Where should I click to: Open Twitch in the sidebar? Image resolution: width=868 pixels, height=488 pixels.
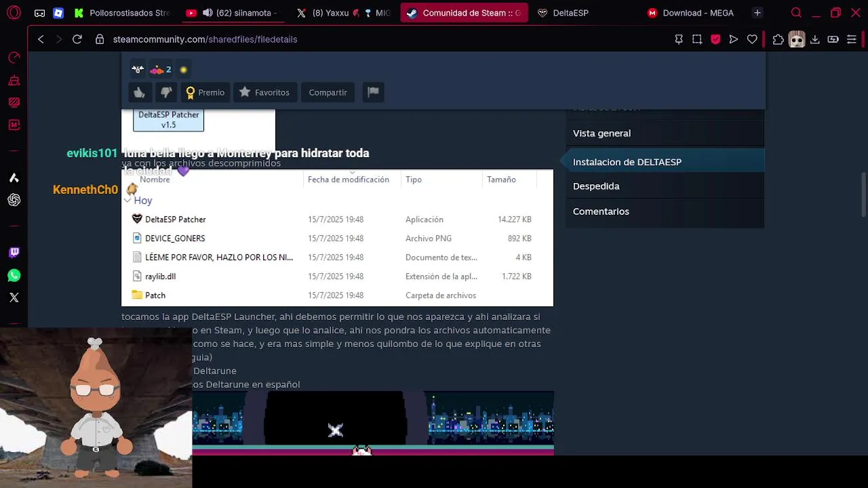click(14, 253)
